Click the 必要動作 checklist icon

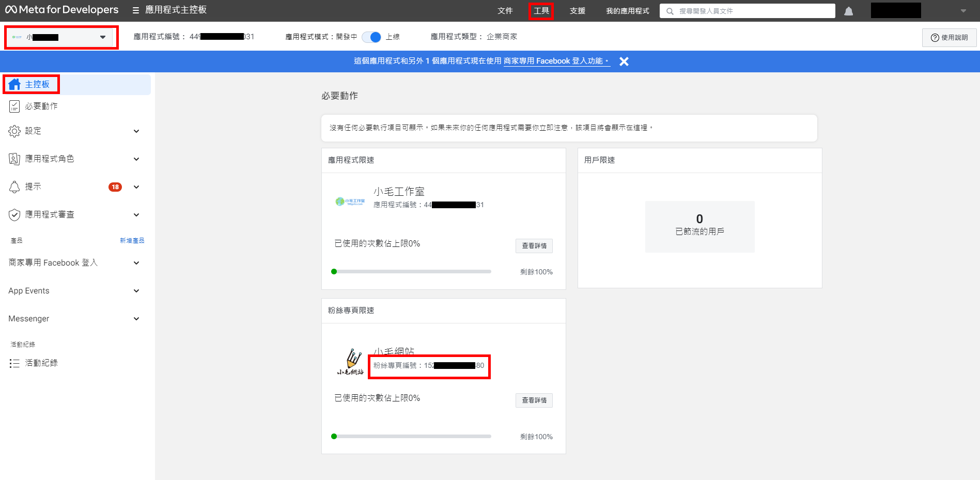pyautogui.click(x=14, y=106)
